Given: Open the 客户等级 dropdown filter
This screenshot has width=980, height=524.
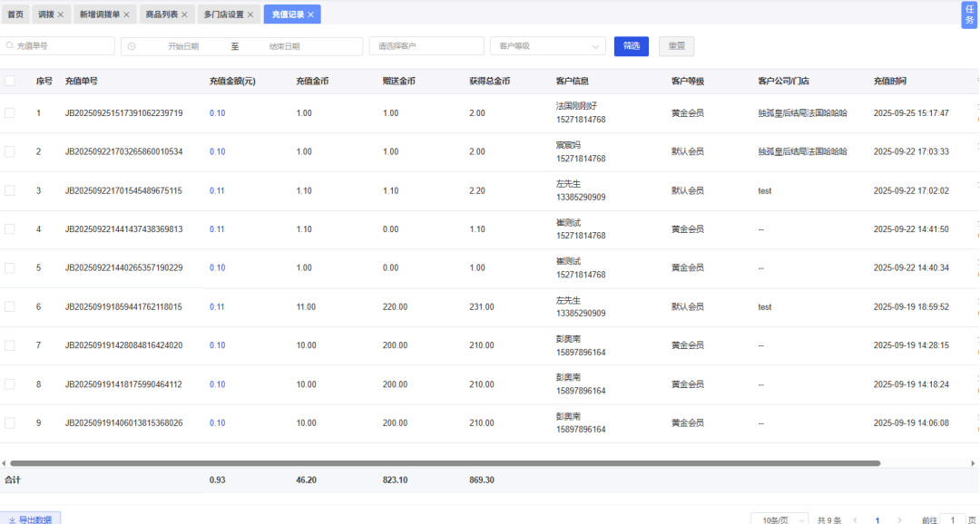Looking at the screenshot, I should 547,46.
